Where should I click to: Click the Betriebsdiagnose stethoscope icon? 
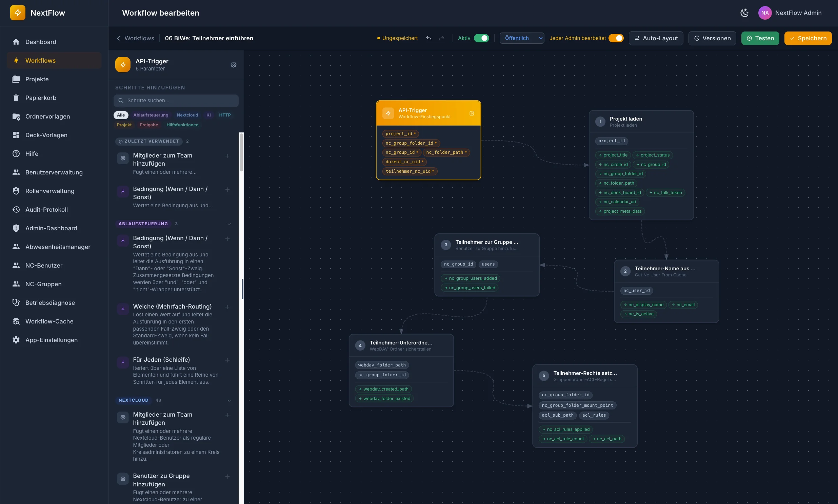[16, 302]
